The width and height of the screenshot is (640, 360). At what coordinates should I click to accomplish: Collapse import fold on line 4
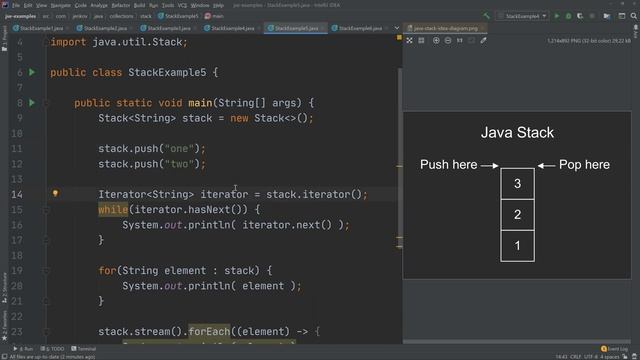click(46, 42)
